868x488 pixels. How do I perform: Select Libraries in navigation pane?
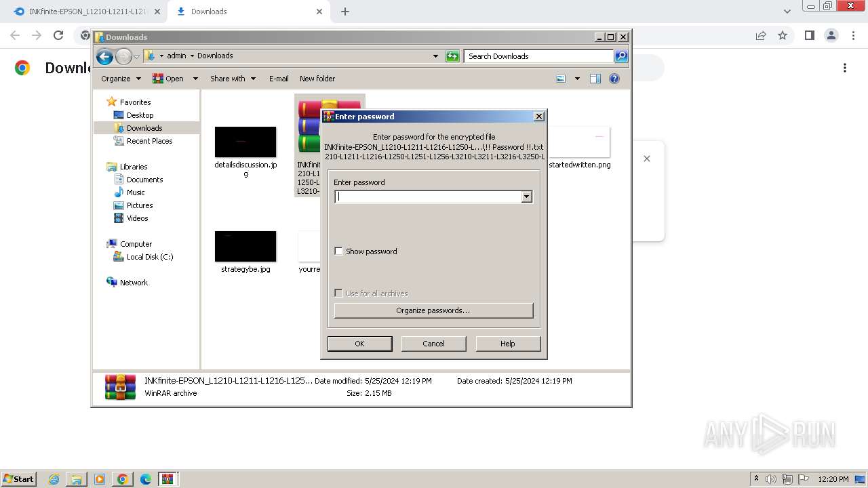pyautogui.click(x=134, y=167)
